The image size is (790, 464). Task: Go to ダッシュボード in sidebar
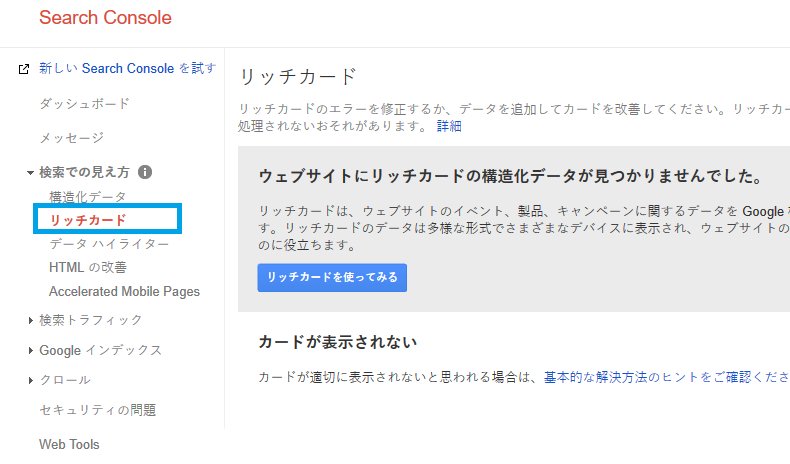point(85,104)
